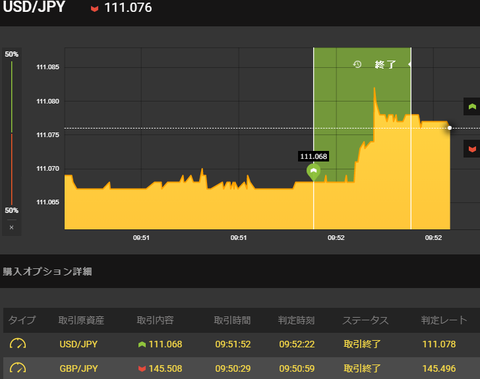Select USD/JPY asset in options table
480x379 pixels.
pyautogui.click(x=79, y=344)
